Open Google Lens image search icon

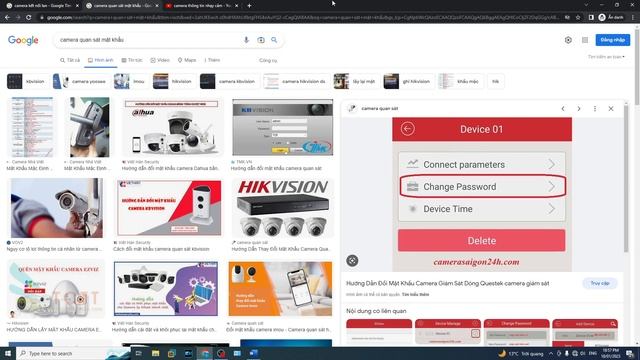261,40
